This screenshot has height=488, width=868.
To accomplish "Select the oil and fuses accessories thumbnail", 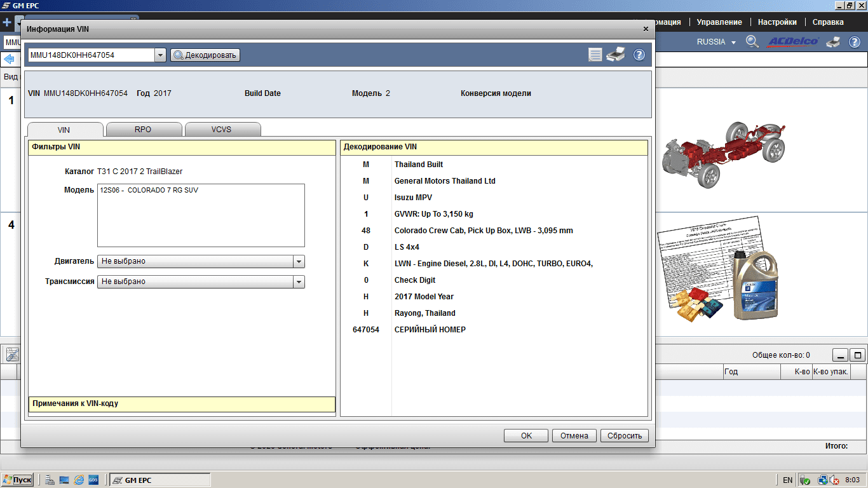I will click(x=719, y=269).
